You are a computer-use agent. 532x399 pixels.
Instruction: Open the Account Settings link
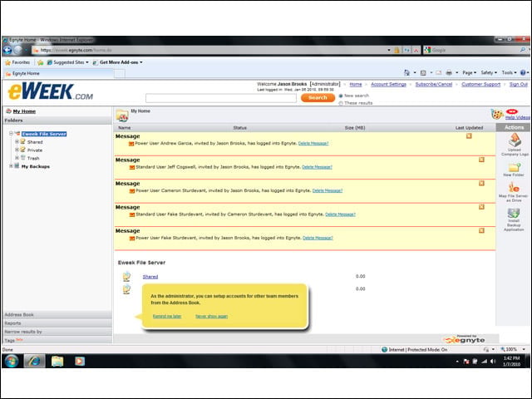click(388, 84)
